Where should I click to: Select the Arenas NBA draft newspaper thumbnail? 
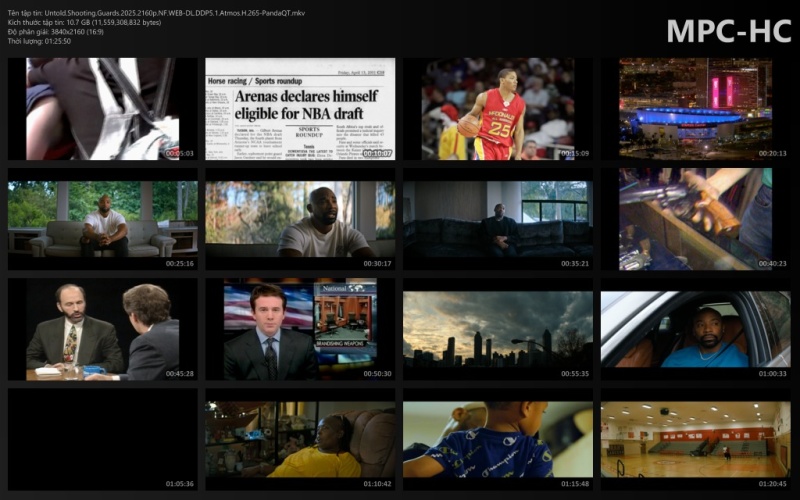click(x=300, y=109)
